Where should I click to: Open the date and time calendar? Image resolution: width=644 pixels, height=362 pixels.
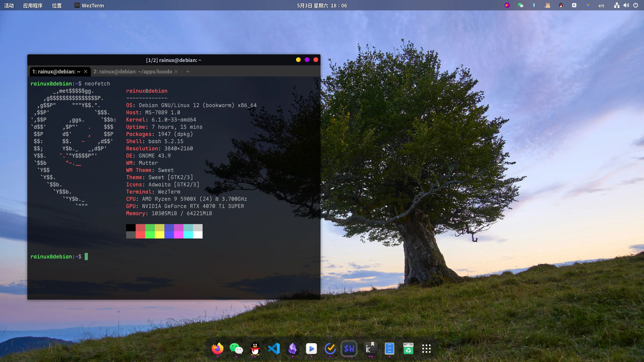(x=322, y=6)
